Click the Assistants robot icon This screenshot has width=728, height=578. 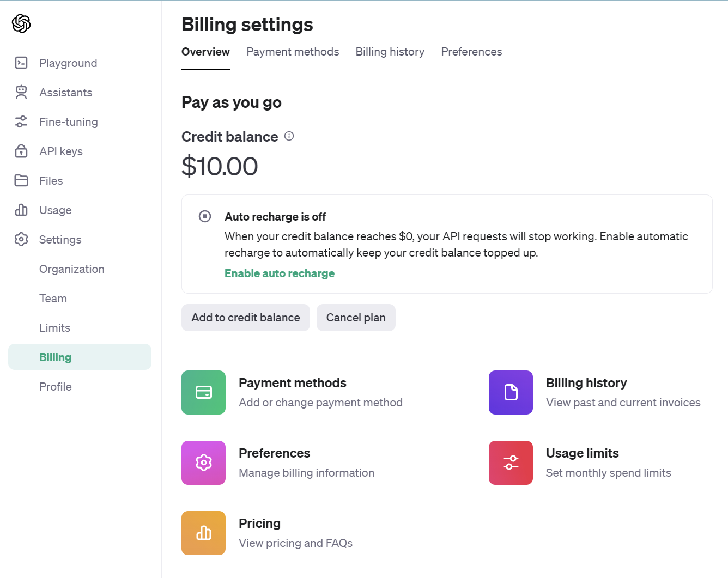click(21, 93)
